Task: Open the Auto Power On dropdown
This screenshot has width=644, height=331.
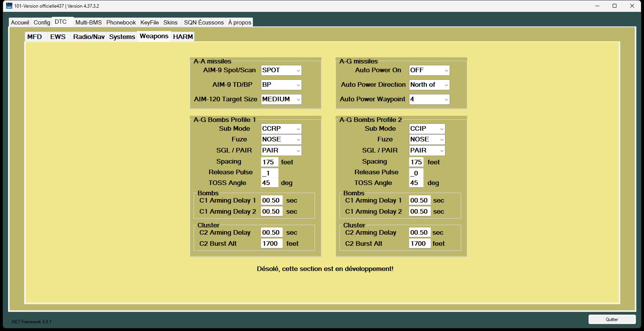Action: [x=429, y=70]
